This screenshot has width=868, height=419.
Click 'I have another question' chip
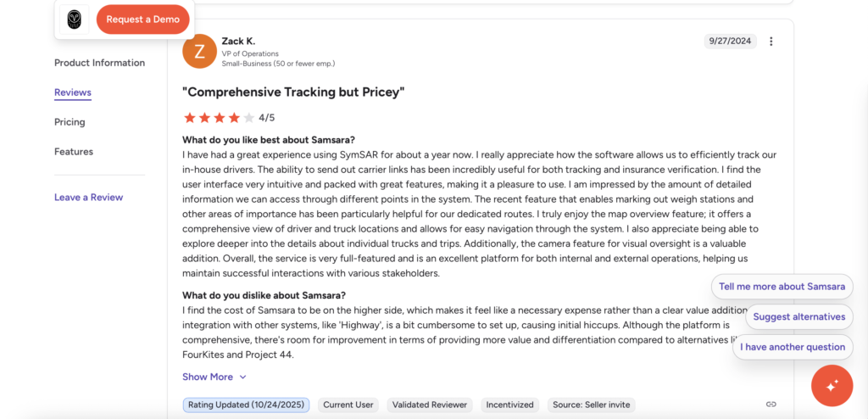point(792,347)
